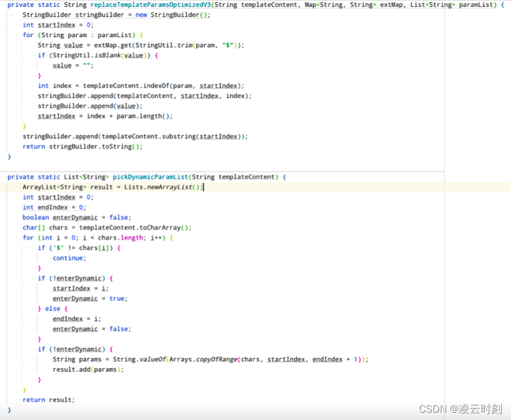Click the 'enterDynamic = true;' assignment

90,298
